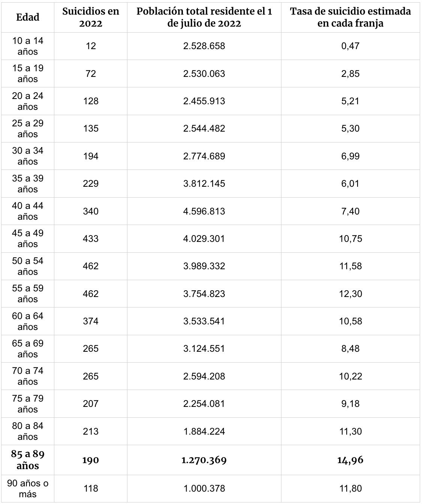Click the suicides cell showing 194
The height and width of the screenshot is (504, 422).
coord(91,156)
